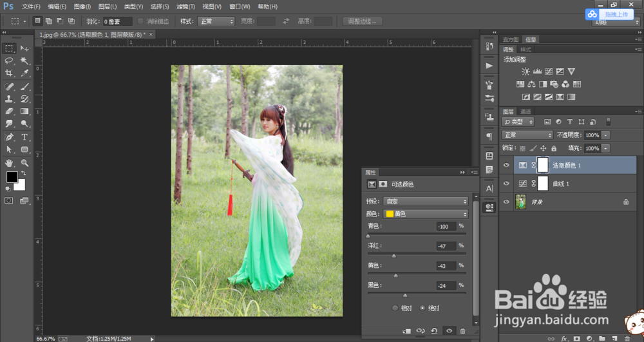Click the 背景 layer thumbnail
Screen dimensions: 644x342
(520, 202)
